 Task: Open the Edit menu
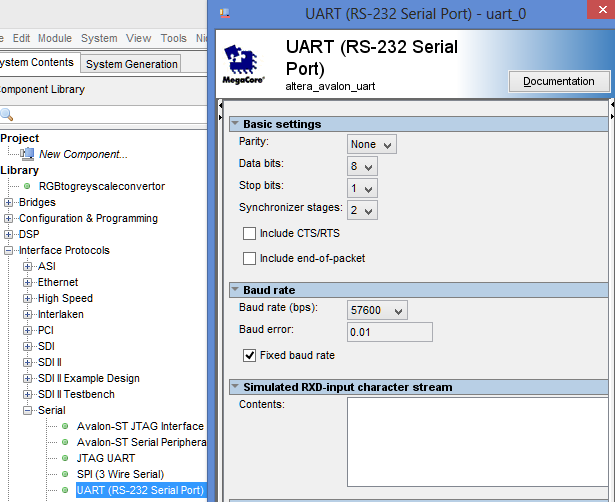click(x=21, y=38)
